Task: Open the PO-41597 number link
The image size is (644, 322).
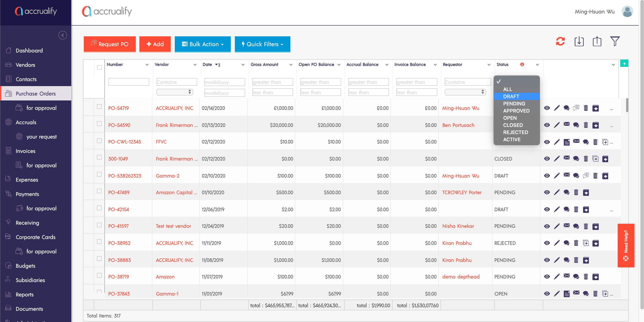Action: click(x=118, y=226)
